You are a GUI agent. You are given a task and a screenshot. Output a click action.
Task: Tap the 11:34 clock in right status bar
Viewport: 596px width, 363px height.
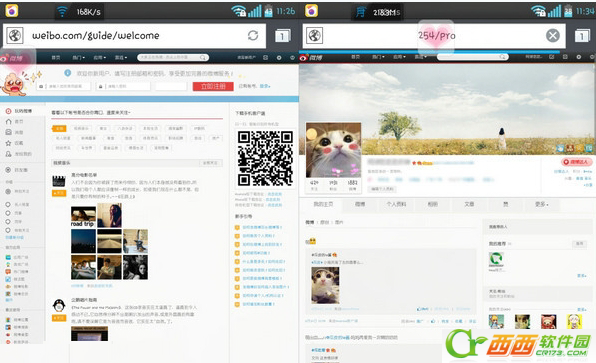coord(585,11)
